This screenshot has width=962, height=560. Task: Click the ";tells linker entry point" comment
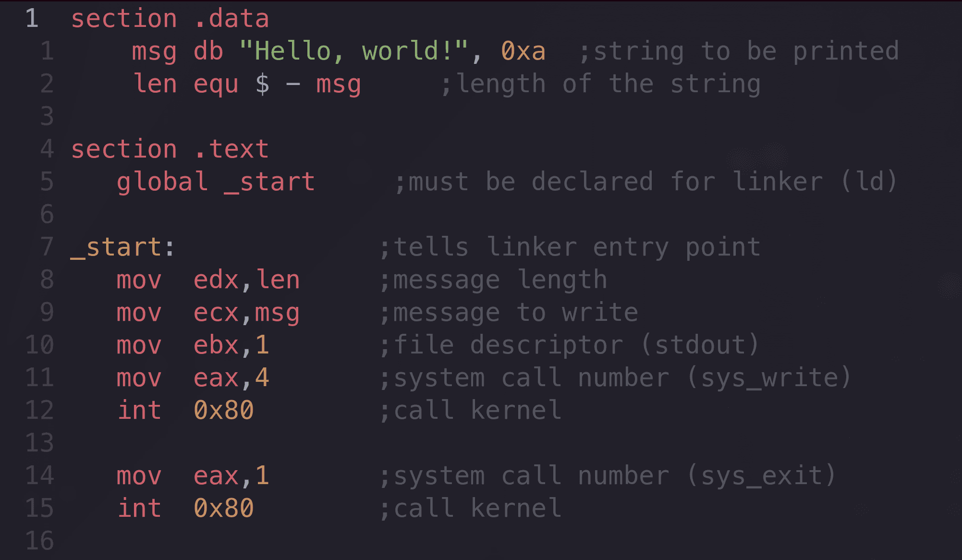(570, 247)
